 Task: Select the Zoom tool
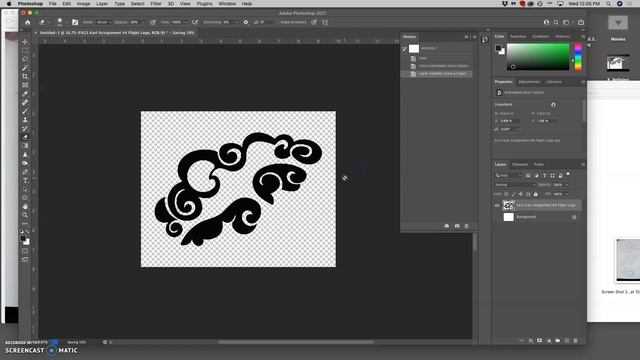point(25,215)
